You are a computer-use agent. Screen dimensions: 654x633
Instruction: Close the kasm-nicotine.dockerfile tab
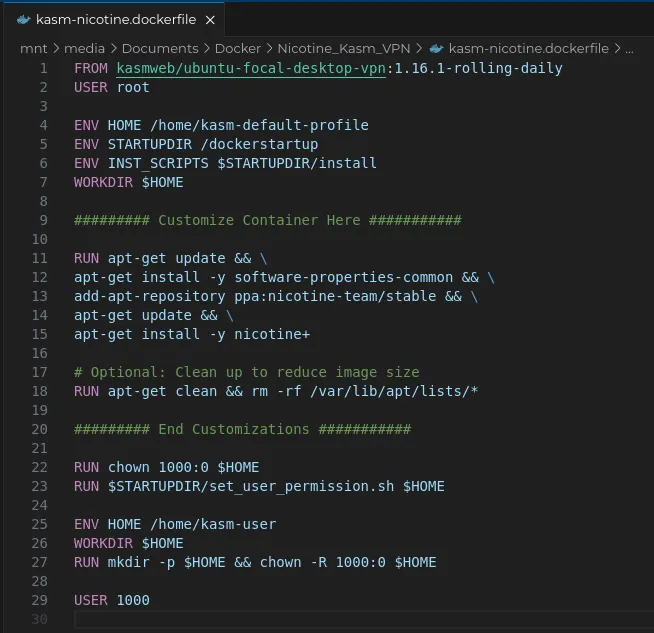209,19
